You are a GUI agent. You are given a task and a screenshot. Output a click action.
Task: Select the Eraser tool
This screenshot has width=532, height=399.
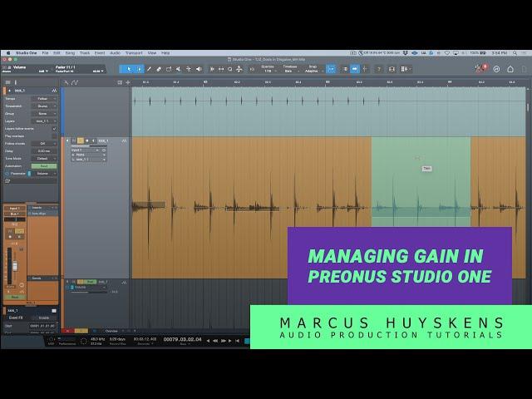(x=159, y=69)
